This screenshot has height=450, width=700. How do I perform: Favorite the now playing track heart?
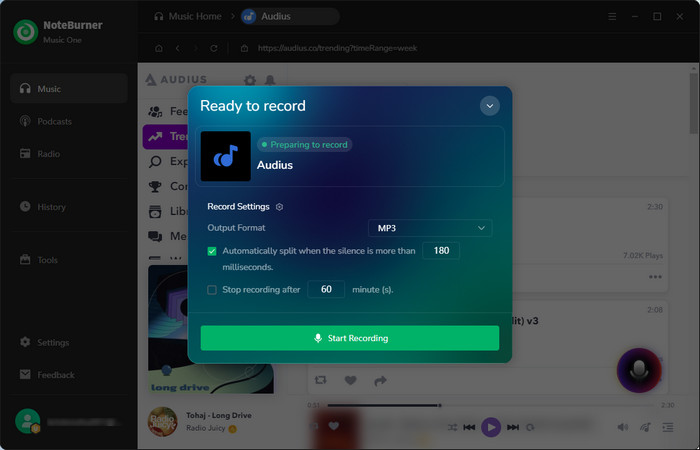(x=333, y=426)
